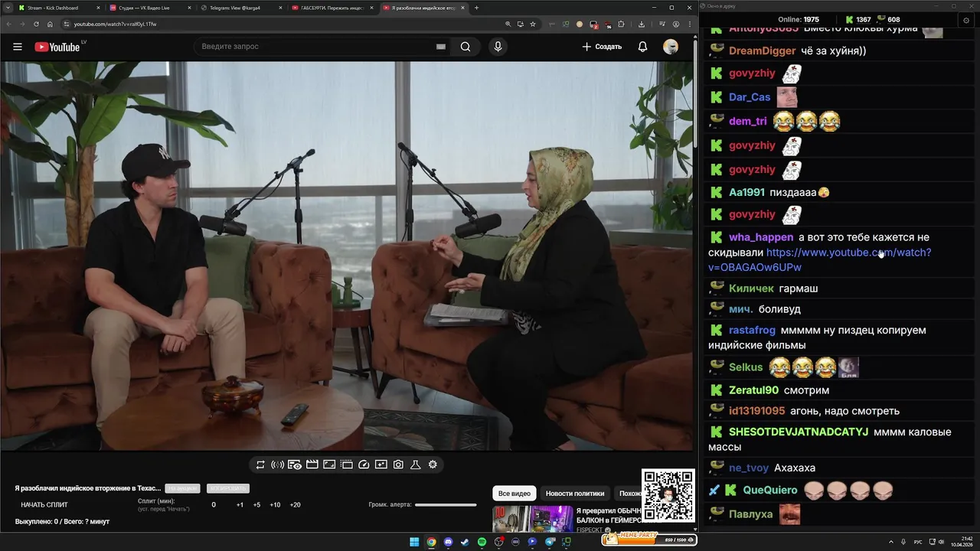Start voice search with microphone icon
The height and width of the screenshot is (551, 980).
tap(498, 47)
